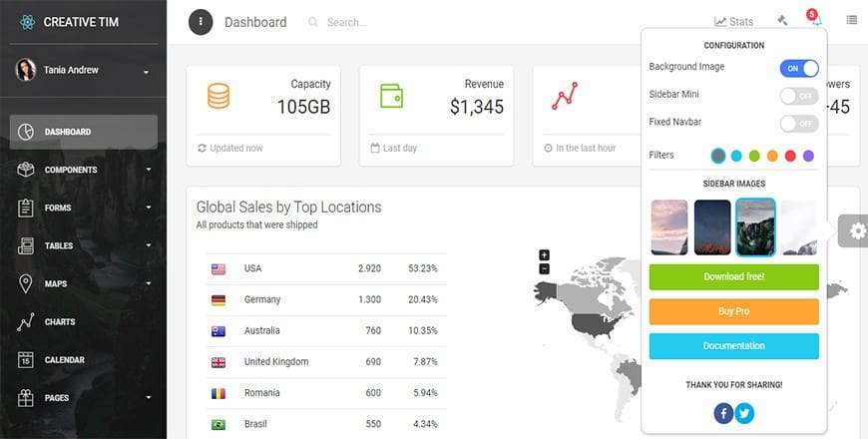
Task: Click the Download free! button
Action: pyautogui.click(x=734, y=276)
